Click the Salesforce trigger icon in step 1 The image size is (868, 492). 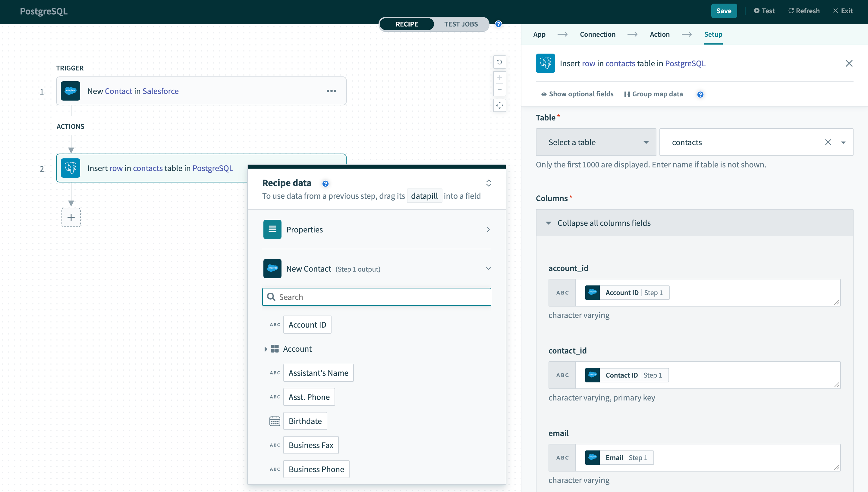pyautogui.click(x=71, y=91)
